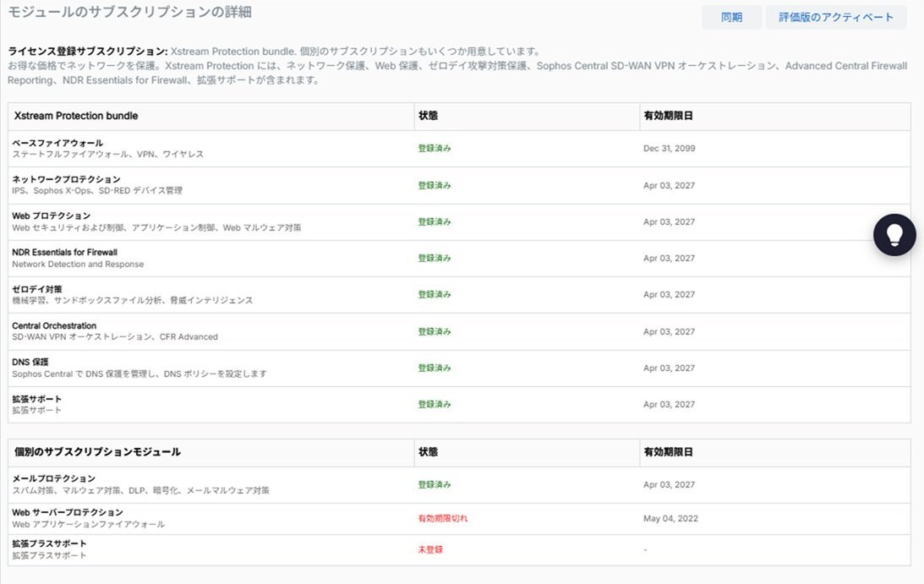Select the bold 拡張プラスサポート module title
Viewport: 924px width, 584px height.
point(49,543)
